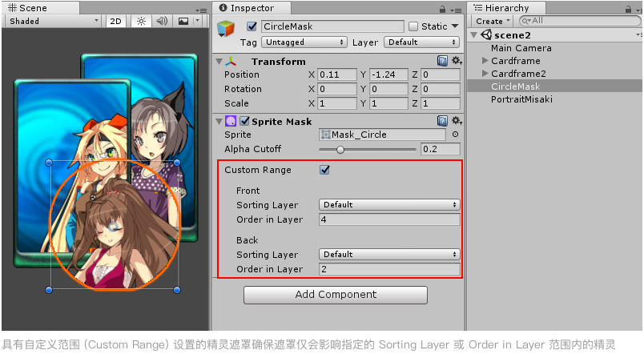Click the Add Component button
Viewport: 644px width, 354px height.
336,295
